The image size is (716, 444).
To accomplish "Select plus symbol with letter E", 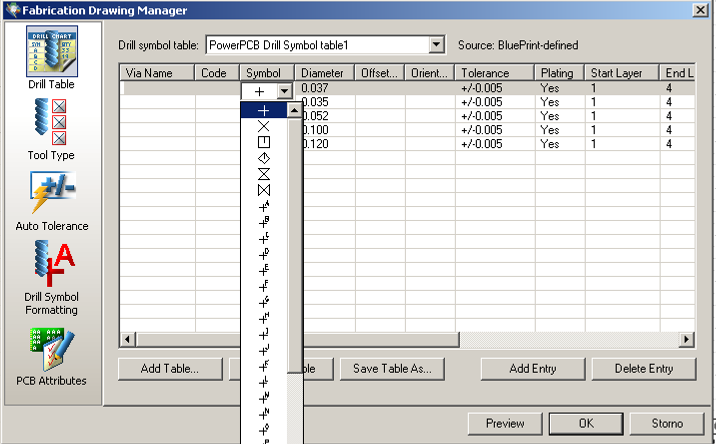I will pyautogui.click(x=264, y=270).
